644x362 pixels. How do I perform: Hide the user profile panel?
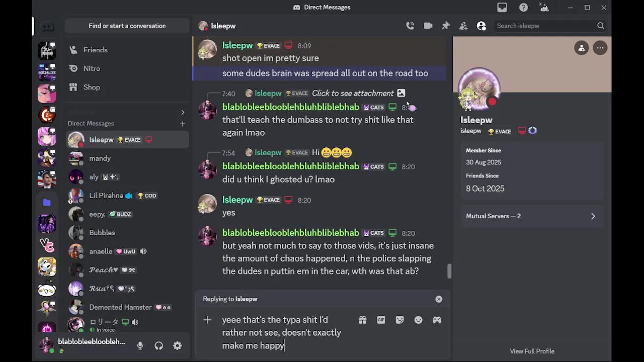(481, 26)
